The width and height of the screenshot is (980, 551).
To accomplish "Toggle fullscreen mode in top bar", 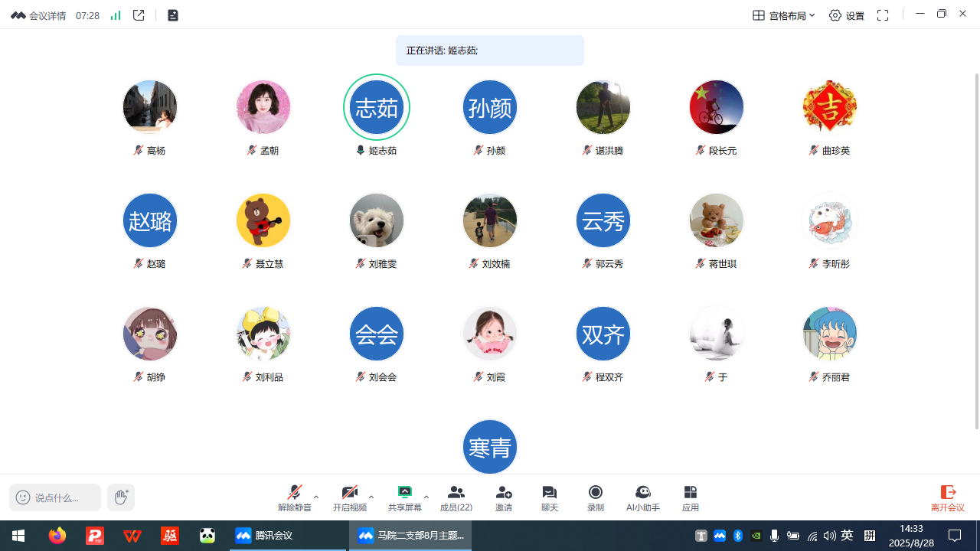I will tap(883, 15).
